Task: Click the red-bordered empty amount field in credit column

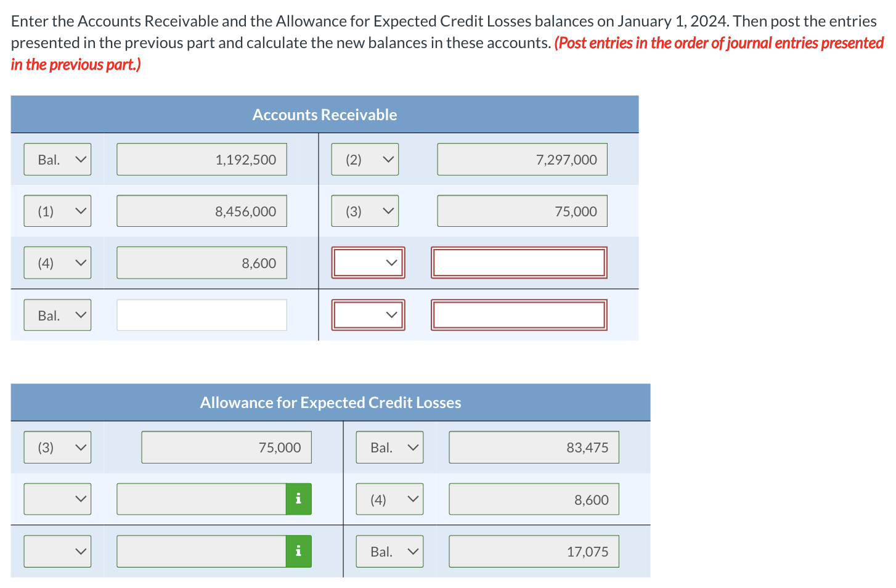Action: tap(519, 262)
